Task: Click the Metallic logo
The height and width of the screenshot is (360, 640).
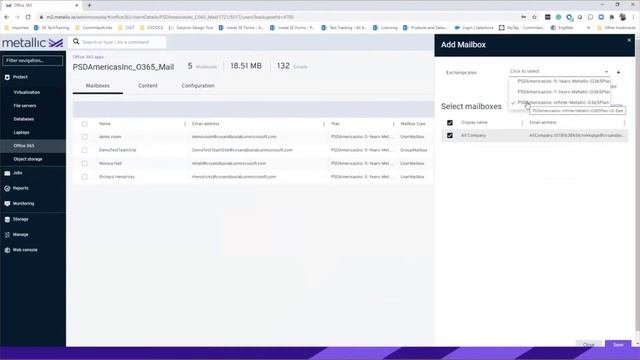Action: pyautogui.click(x=33, y=43)
